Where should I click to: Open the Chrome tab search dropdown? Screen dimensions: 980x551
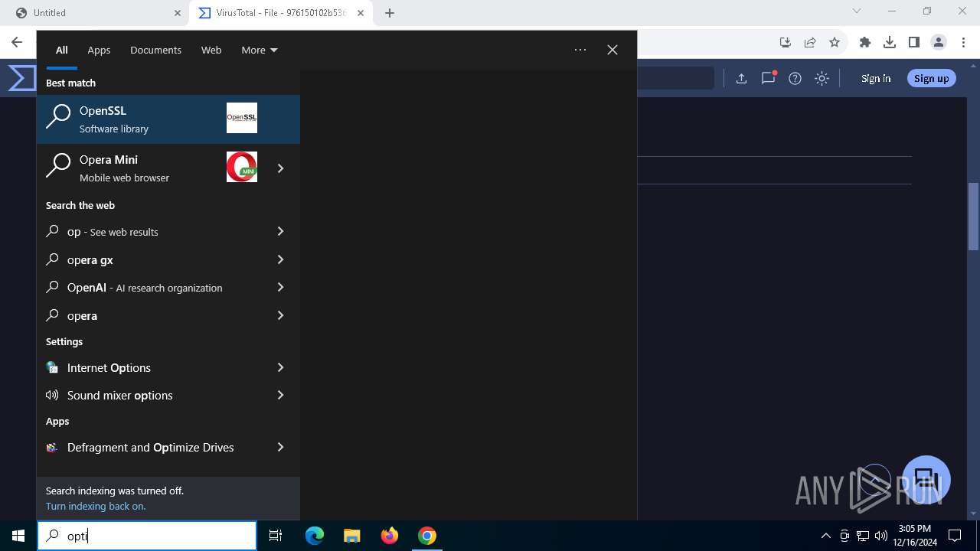click(857, 11)
